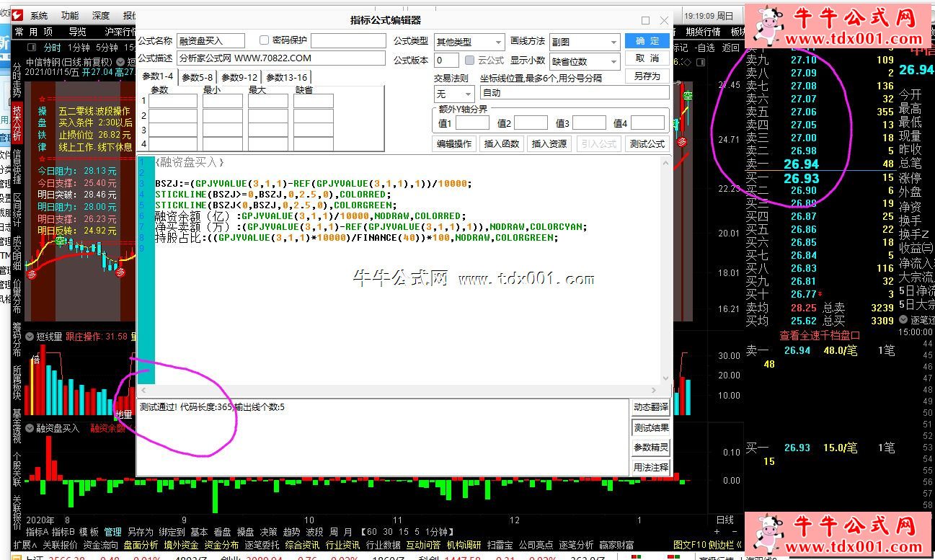Click 机构调研 in the bottom info bar

(464, 545)
